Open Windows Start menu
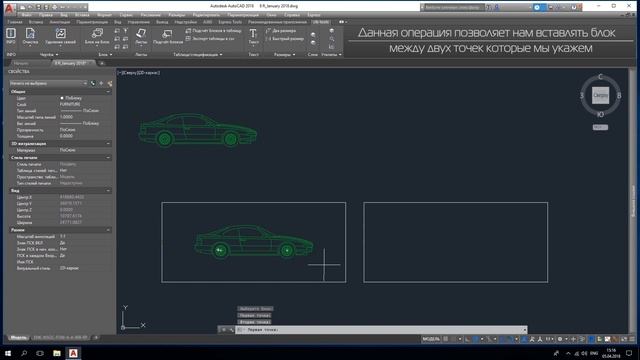 pyautogui.click(x=8, y=353)
